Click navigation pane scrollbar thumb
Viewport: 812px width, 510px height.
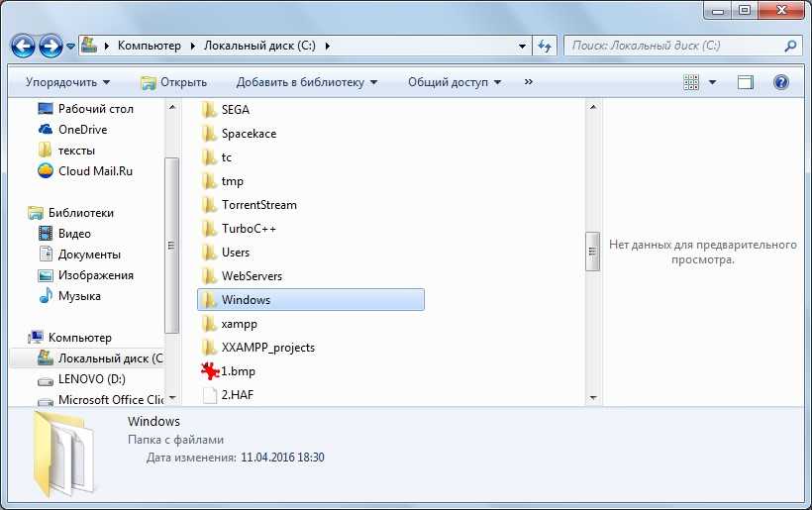[x=172, y=246]
